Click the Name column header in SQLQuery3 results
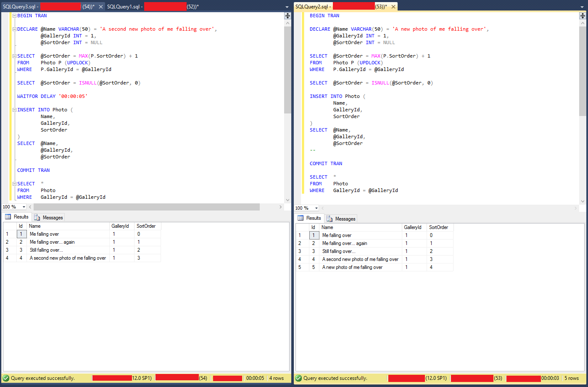This screenshot has height=387, width=588. click(68, 226)
